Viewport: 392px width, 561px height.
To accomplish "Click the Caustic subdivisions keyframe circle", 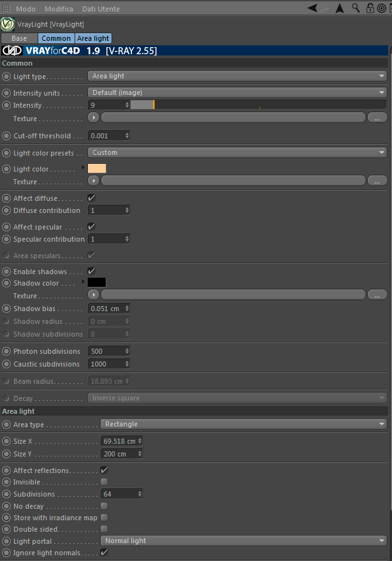I will [6, 364].
